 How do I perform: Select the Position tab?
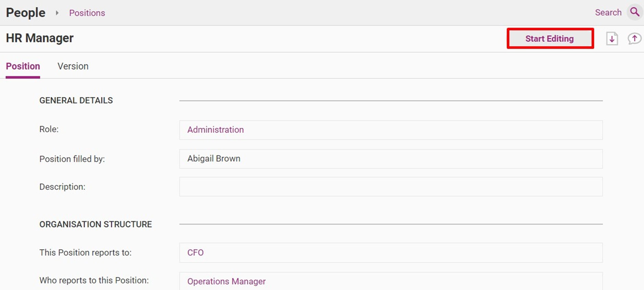coord(23,66)
